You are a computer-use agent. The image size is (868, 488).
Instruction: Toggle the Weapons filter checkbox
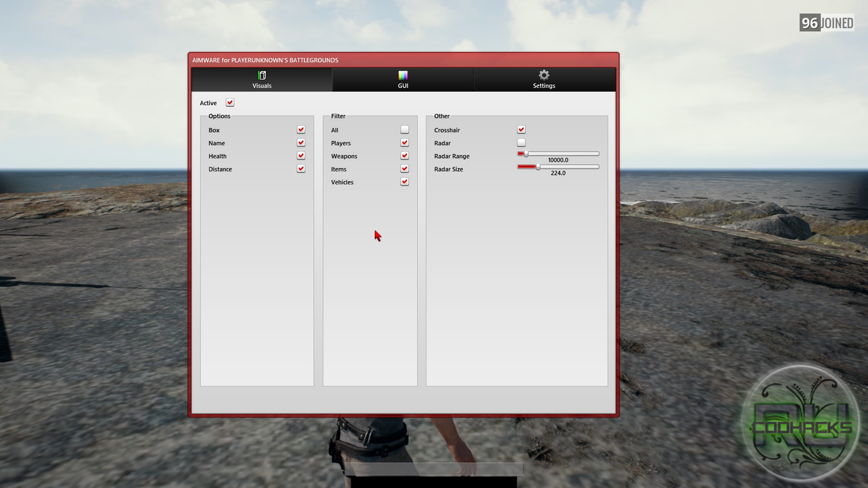405,156
